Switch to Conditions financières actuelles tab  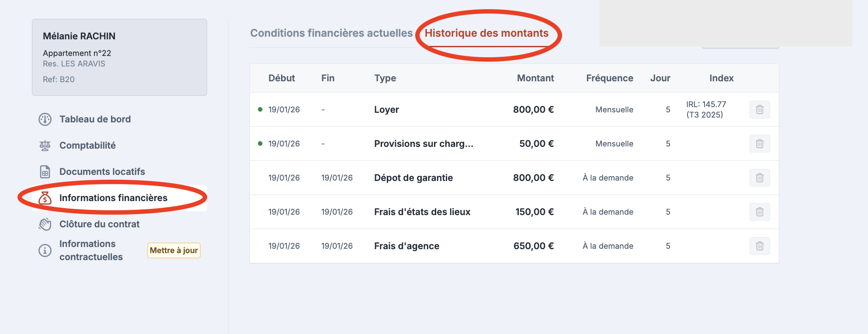pos(331,33)
